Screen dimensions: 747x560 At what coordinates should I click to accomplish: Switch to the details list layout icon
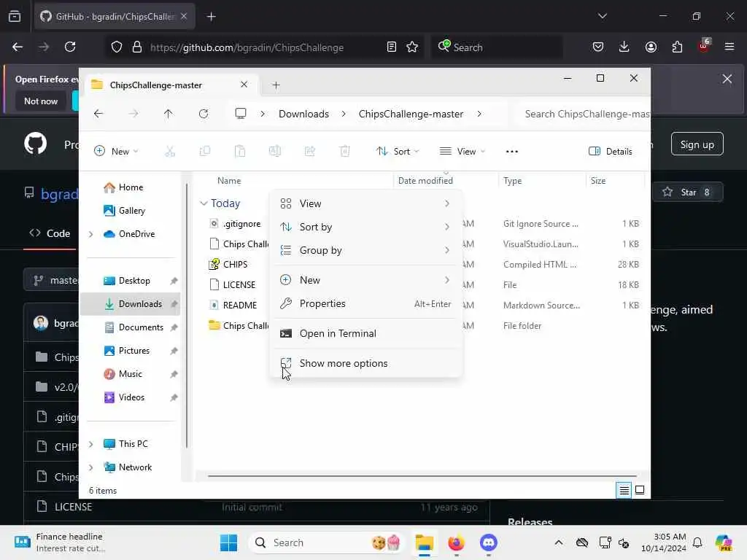624,490
